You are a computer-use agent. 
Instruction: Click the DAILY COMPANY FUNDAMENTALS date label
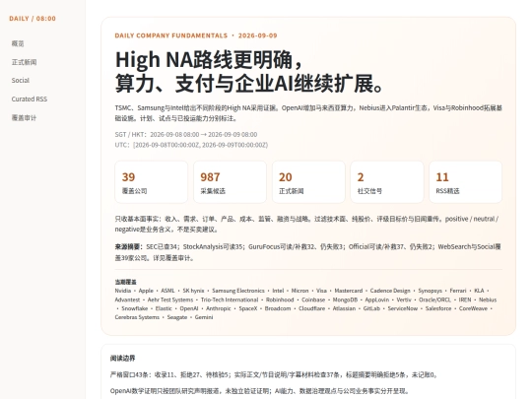tap(196, 35)
